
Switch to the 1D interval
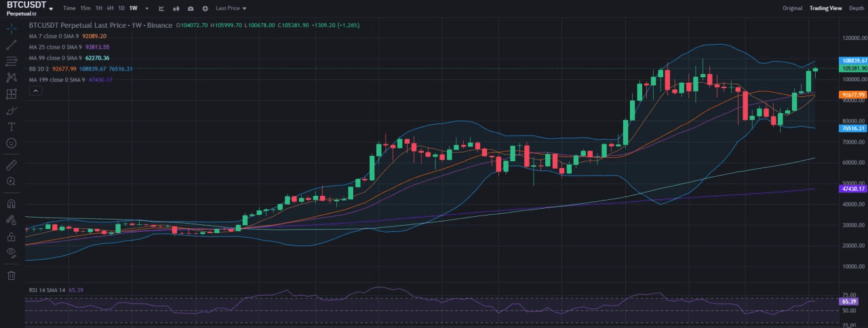121,8
